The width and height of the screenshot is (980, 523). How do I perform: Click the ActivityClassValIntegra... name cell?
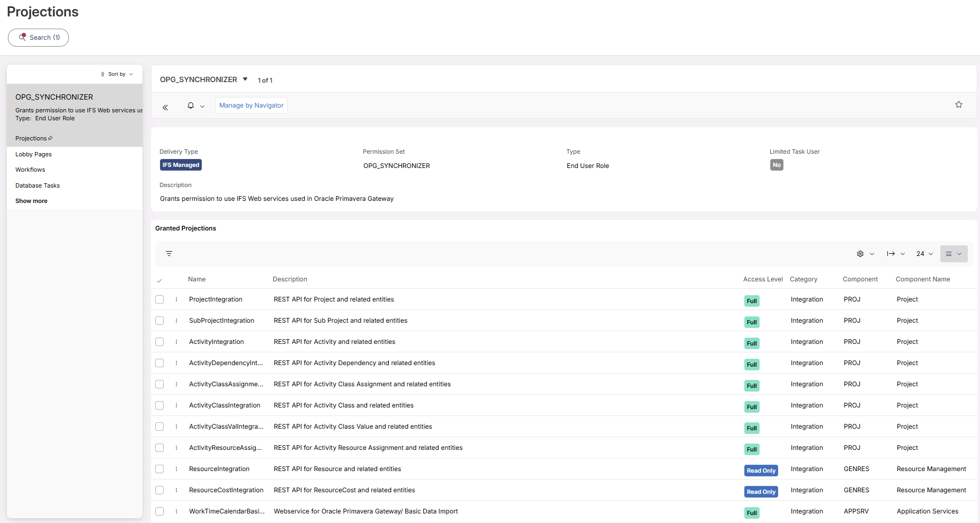point(226,427)
